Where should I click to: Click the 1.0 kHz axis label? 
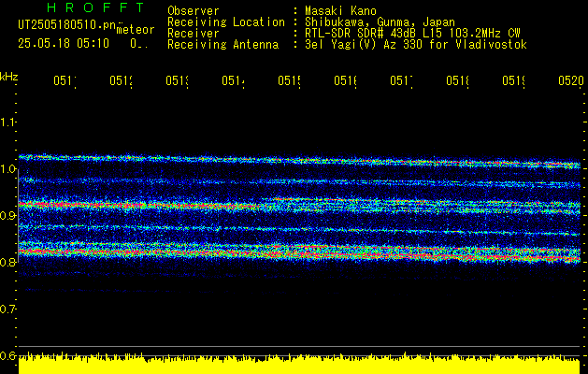pos(8,169)
